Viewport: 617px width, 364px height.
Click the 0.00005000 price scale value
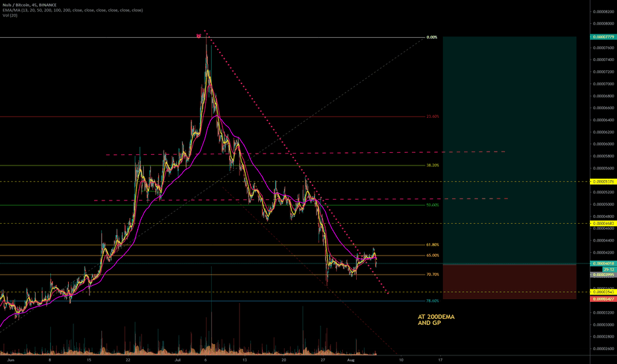pos(604,205)
